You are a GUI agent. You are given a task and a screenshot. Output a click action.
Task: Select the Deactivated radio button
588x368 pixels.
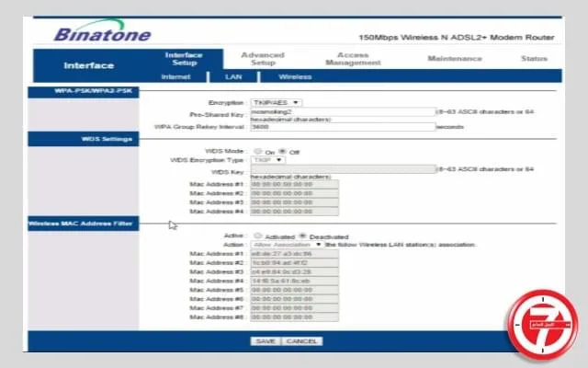pyautogui.click(x=302, y=236)
